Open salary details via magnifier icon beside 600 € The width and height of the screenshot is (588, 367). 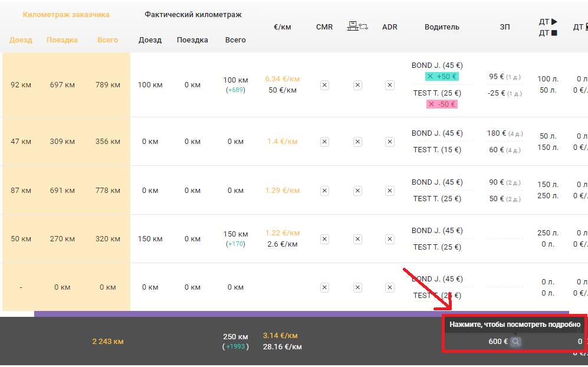tap(515, 342)
